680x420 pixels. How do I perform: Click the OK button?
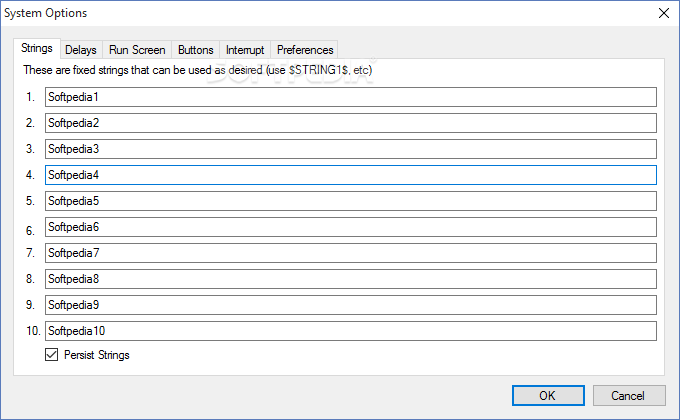point(548,395)
